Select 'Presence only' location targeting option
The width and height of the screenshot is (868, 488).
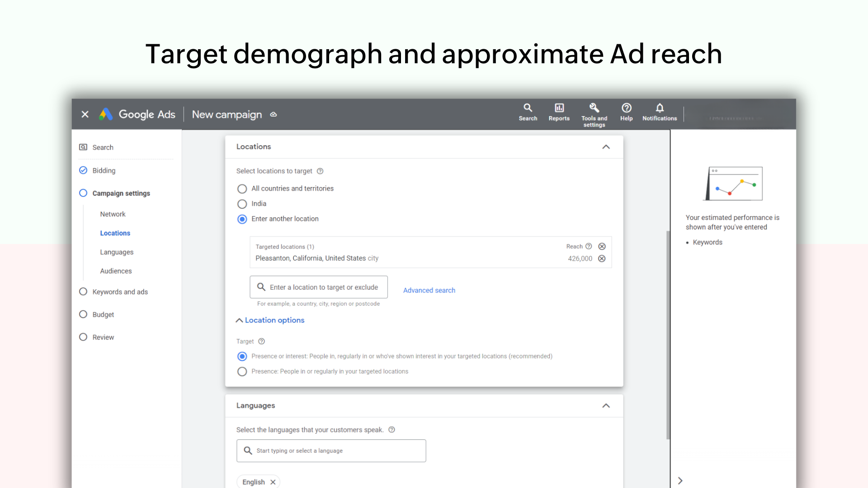coord(242,371)
